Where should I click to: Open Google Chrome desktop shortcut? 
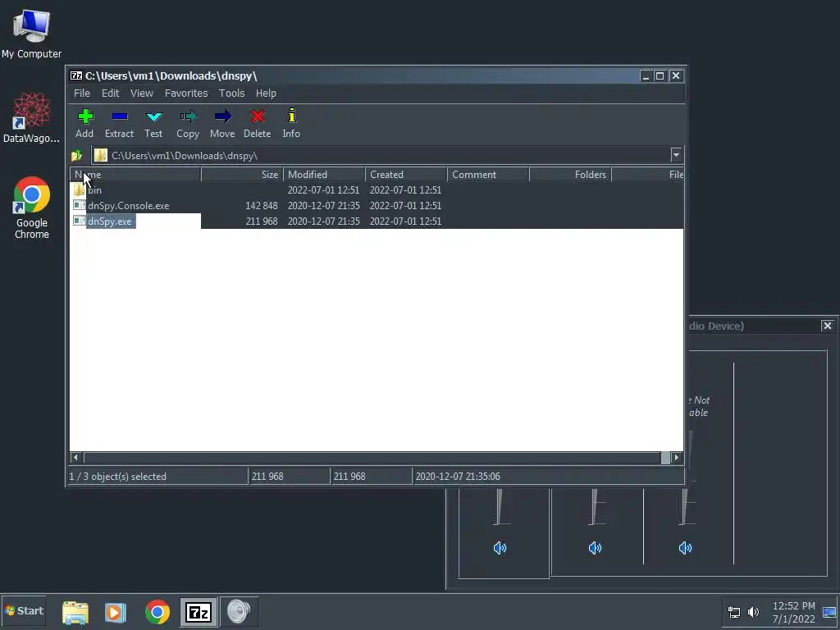(32, 208)
